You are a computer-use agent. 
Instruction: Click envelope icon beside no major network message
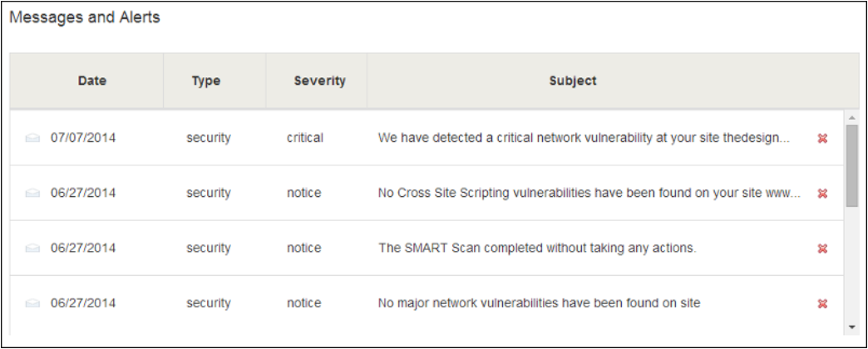[33, 303]
